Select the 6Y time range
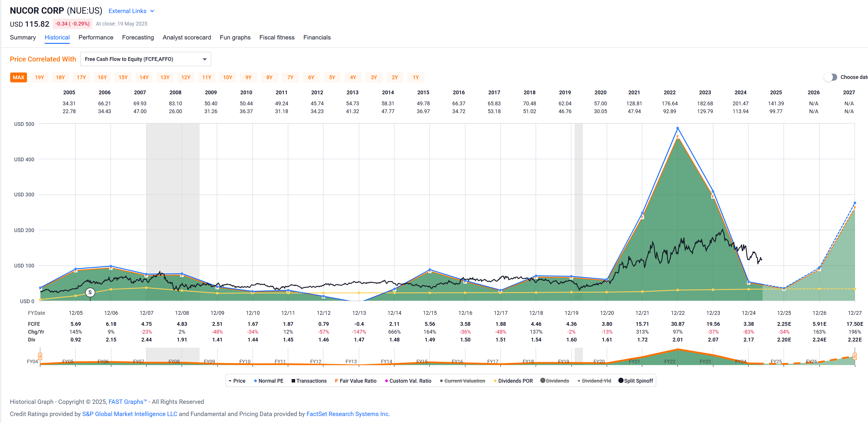Image resolution: width=868 pixels, height=423 pixels. pyautogui.click(x=311, y=77)
